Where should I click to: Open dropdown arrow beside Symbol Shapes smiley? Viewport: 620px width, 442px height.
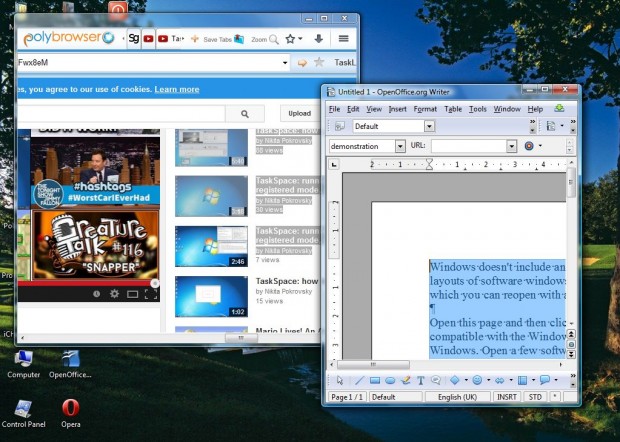[x=489, y=380]
